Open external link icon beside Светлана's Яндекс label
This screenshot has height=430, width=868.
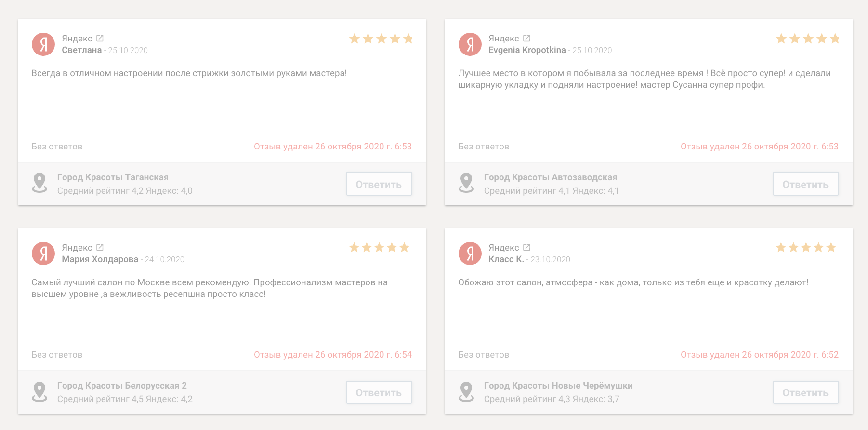pos(100,38)
